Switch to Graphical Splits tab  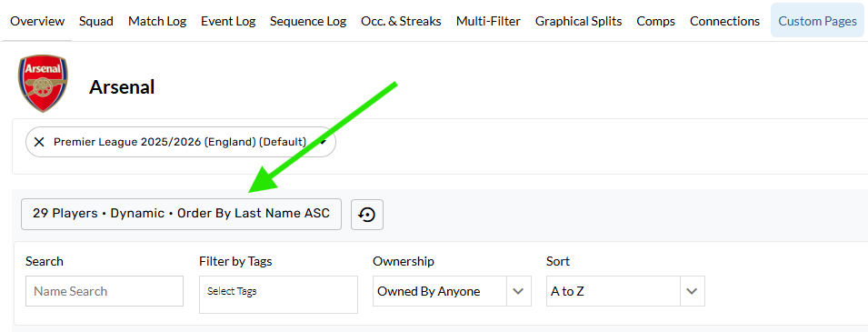point(578,22)
